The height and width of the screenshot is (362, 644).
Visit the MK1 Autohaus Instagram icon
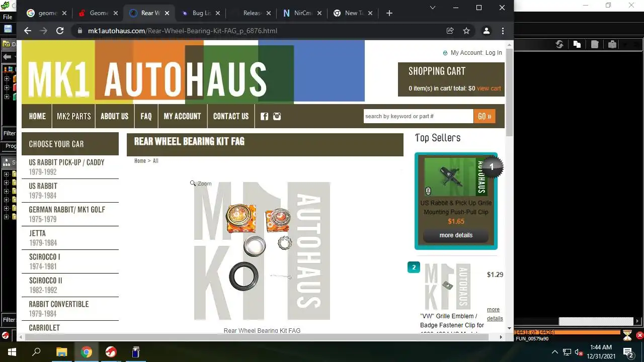(277, 116)
